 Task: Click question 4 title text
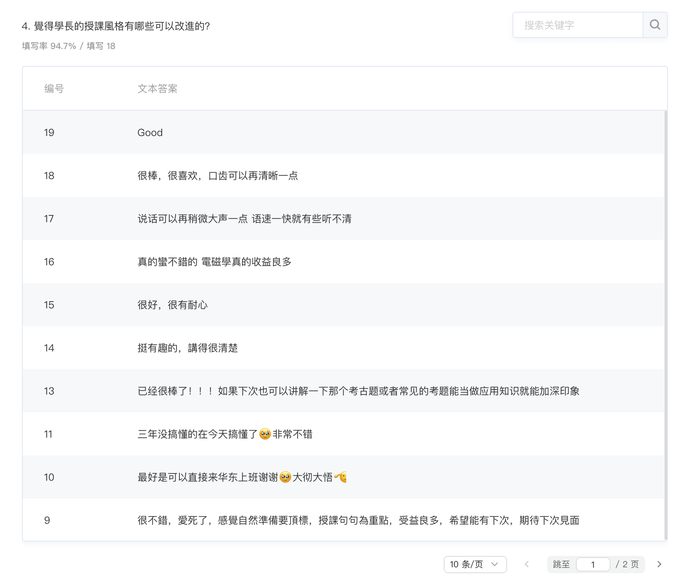click(116, 26)
